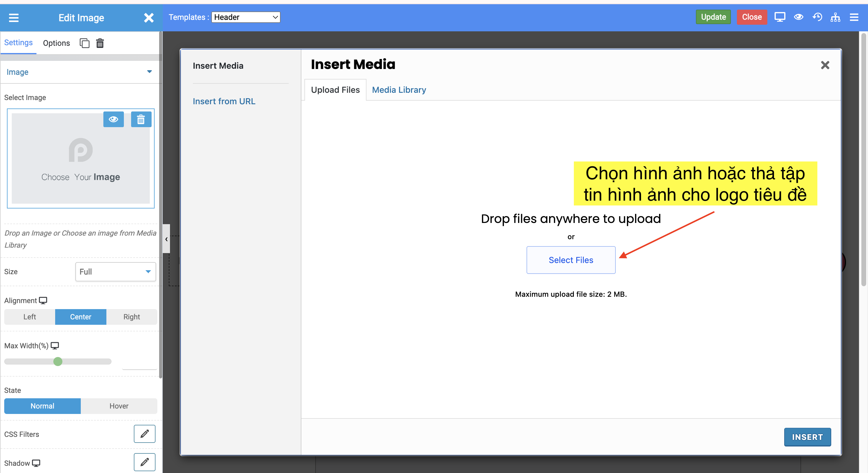868x473 pixels.
Task: Click the copy widget icon Settings
Action: click(x=84, y=42)
